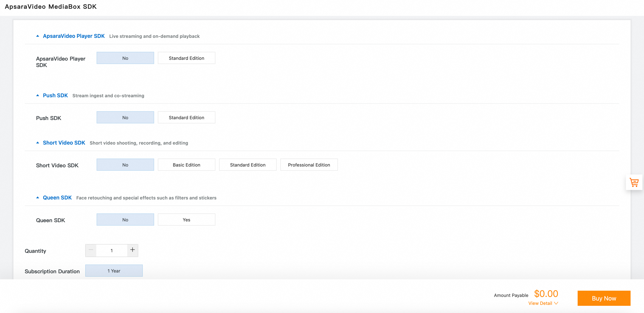
Task: Click the Push SDK section title
Action: point(55,95)
